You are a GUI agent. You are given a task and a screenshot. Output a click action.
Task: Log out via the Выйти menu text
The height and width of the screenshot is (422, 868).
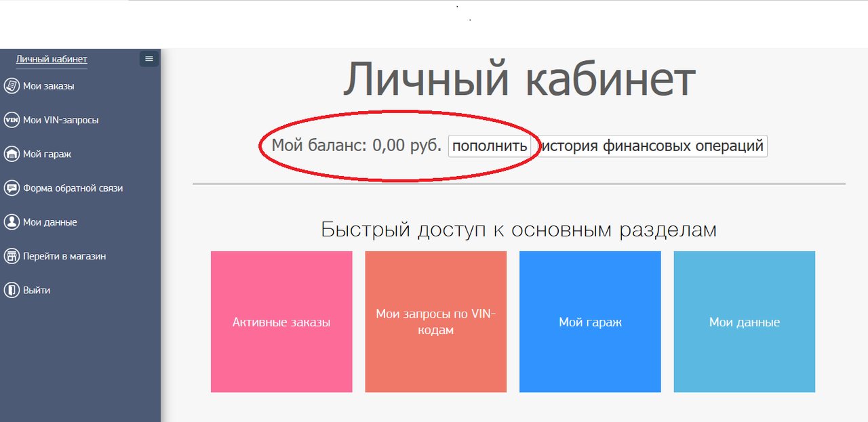point(37,290)
